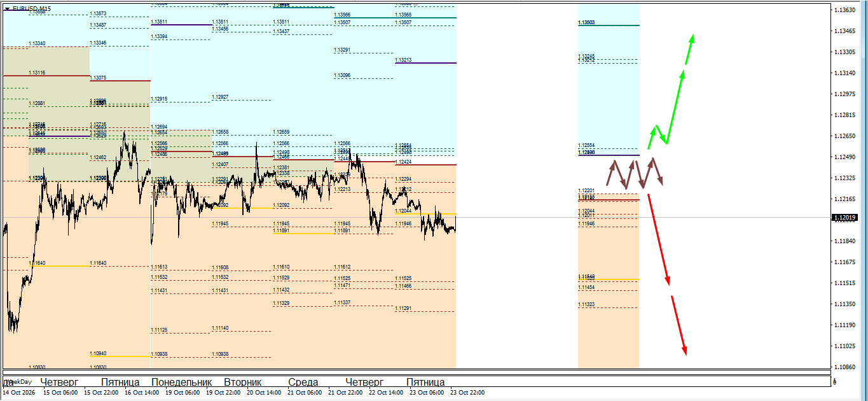
Task: Click the 14 Oct 2026 date label
Action: click(19, 393)
